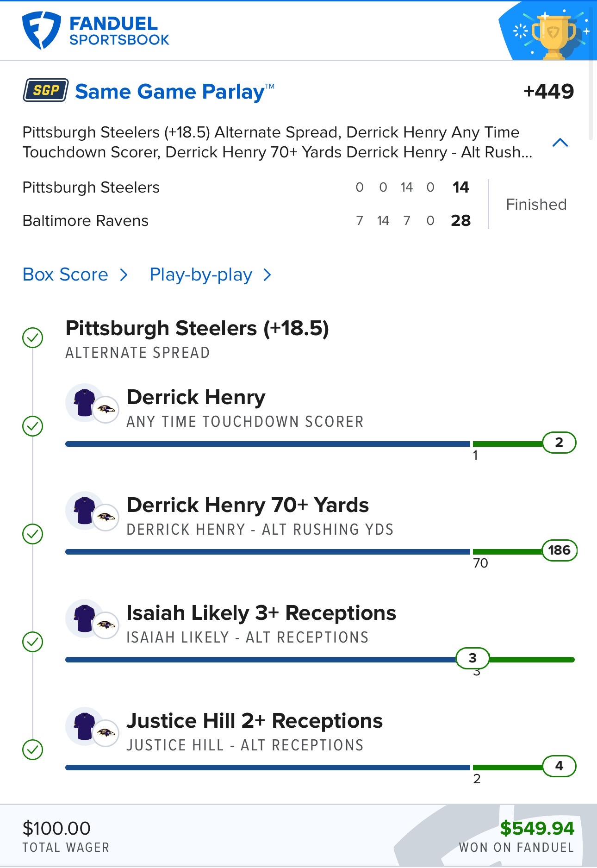Open Play-by-play using its chevron
597x868 pixels.
267,275
